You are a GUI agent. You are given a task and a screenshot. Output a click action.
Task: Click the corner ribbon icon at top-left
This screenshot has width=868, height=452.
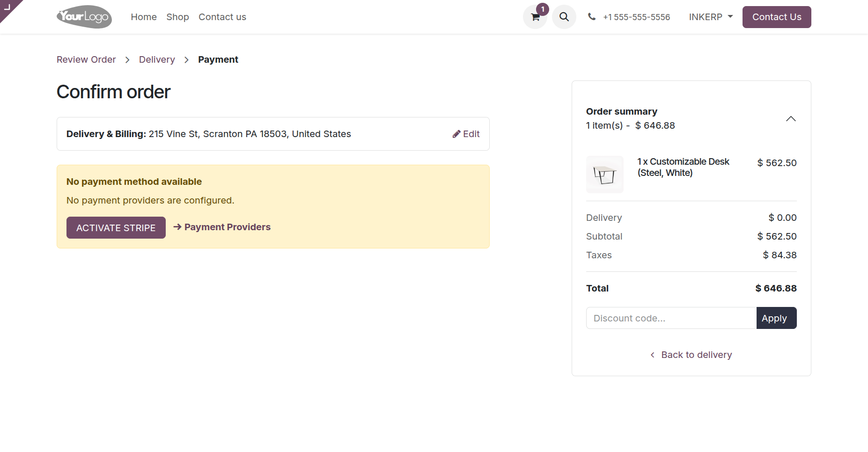[x=8, y=7]
